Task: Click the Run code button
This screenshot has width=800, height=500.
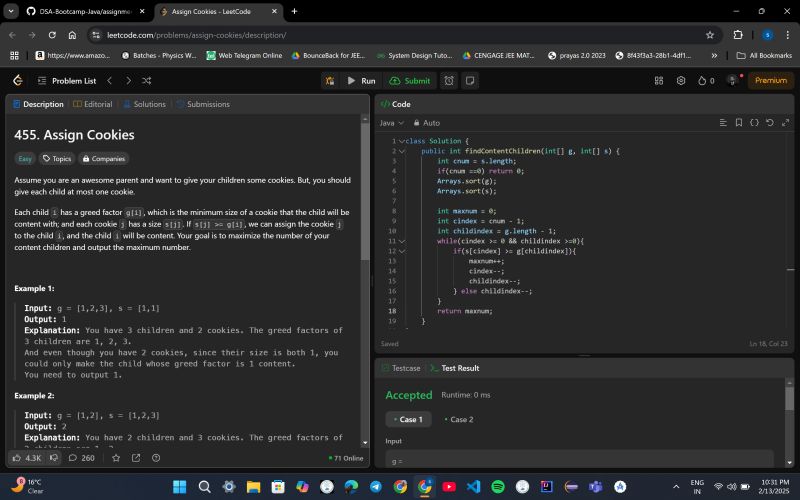Action: click(361, 80)
